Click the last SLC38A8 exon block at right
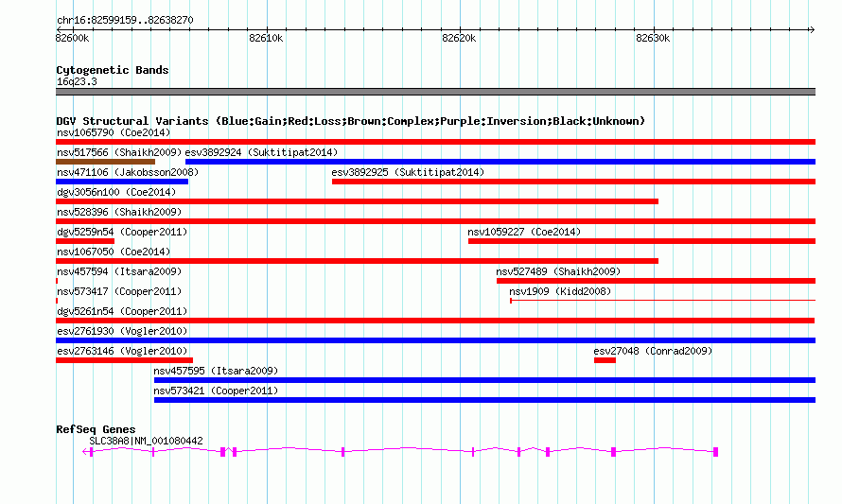This screenshot has width=842, height=504. tap(715, 452)
